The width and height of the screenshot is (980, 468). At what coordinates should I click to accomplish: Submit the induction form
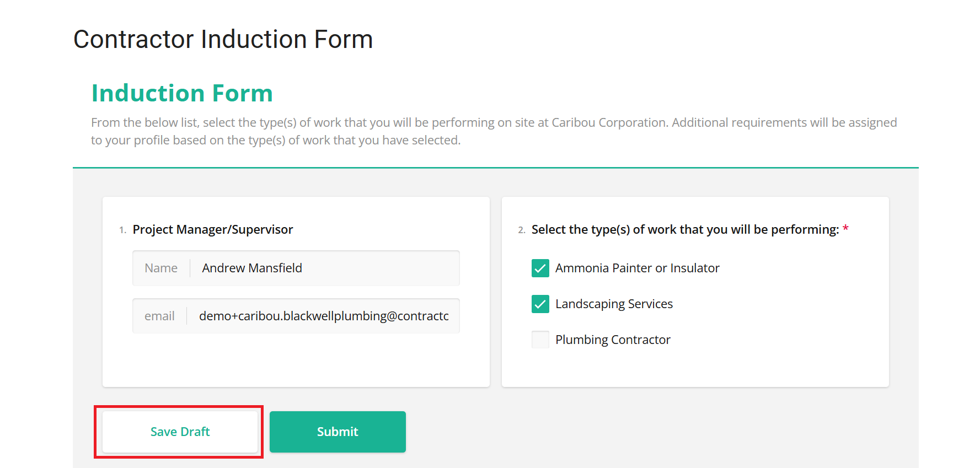338,432
